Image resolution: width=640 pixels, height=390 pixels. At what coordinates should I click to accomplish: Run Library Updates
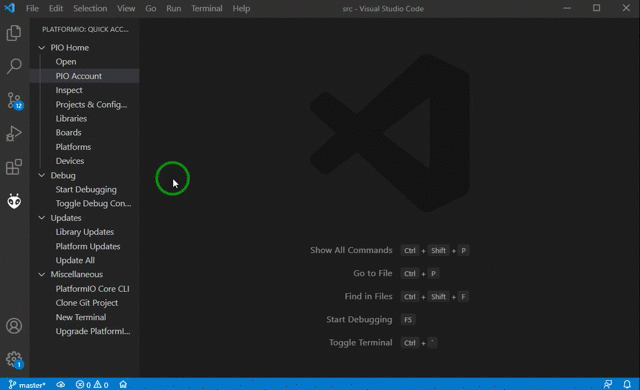[x=84, y=232]
